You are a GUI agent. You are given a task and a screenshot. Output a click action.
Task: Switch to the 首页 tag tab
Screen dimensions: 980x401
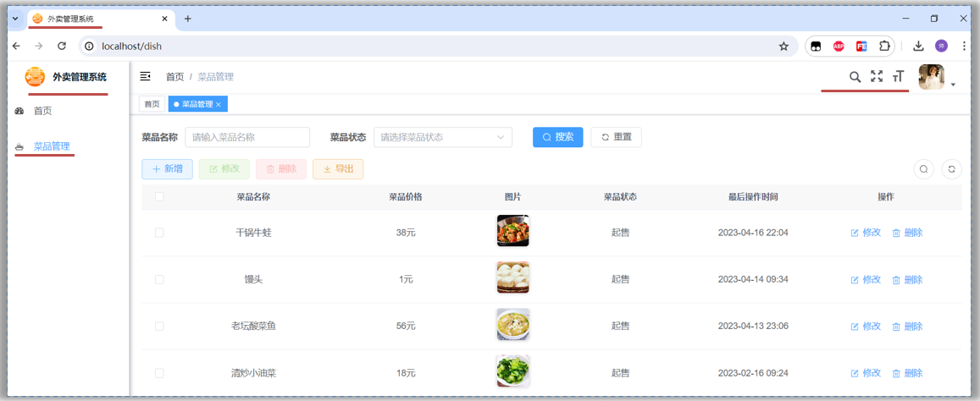[152, 104]
